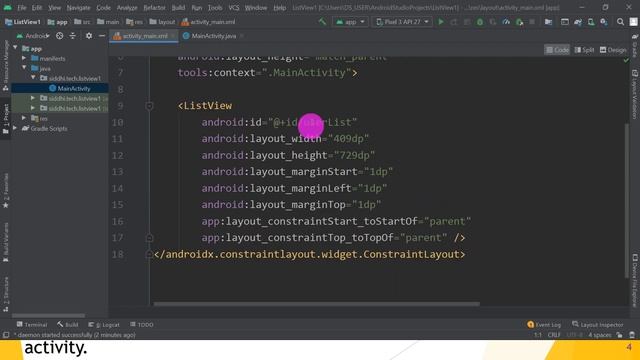This screenshot has width=640, height=360.
Task: Hide the Project panel with minus icon
Action: 102,36
